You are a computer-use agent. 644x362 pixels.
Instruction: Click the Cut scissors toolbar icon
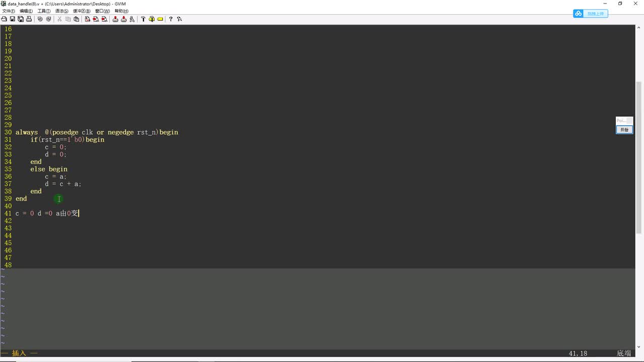click(59, 19)
